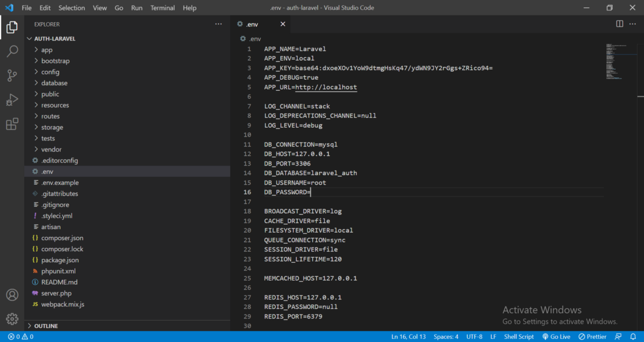Open the View menu
This screenshot has width=644, height=342.
point(99,8)
